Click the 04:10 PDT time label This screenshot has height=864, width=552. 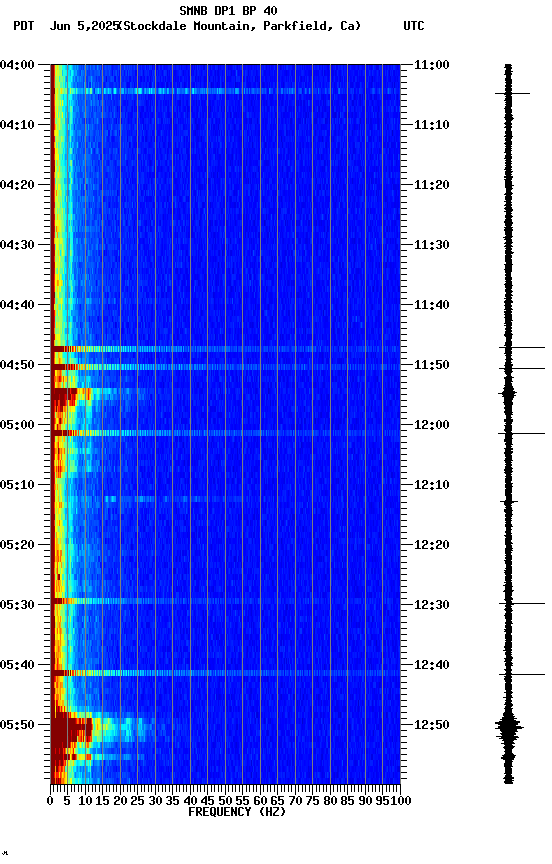pos(17,125)
